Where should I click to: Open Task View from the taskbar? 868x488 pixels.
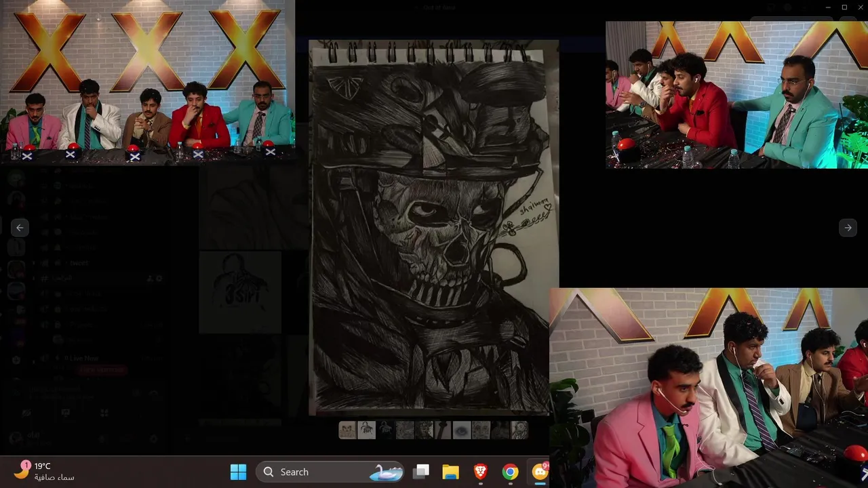(x=422, y=472)
